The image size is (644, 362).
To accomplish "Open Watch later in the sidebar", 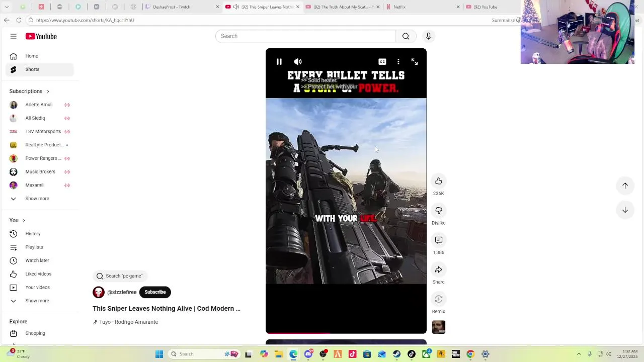I will coord(40,260).
